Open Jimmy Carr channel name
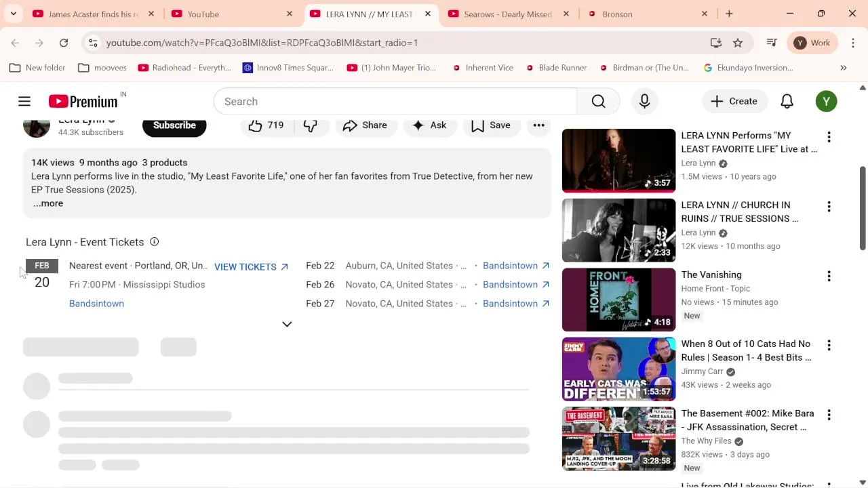This screenshot has width=868, height=488. coord(702,371)
